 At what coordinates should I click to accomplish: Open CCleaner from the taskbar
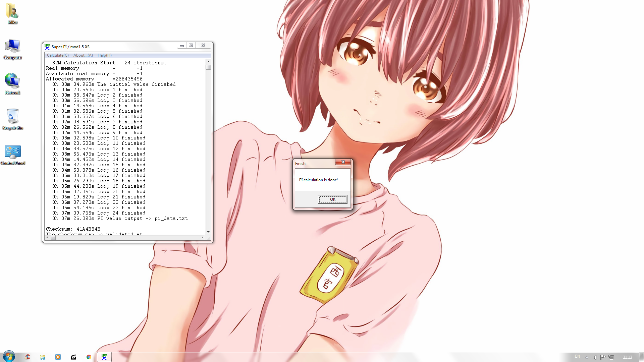pos(28,357)
